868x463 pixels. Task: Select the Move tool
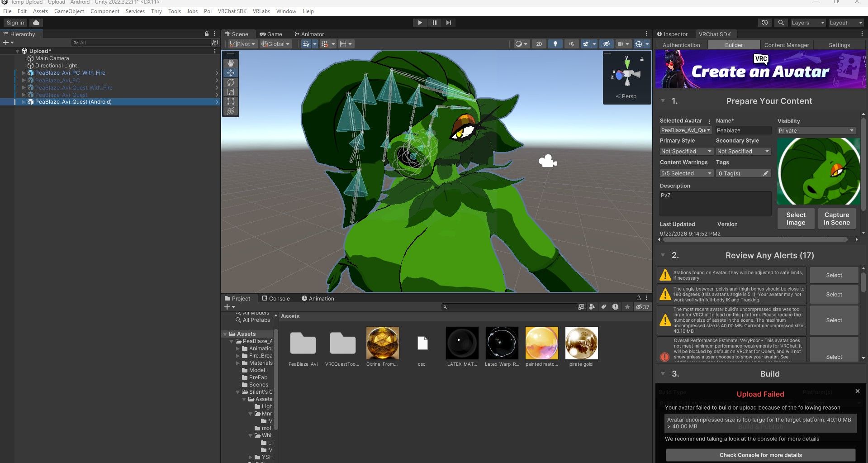231,73
